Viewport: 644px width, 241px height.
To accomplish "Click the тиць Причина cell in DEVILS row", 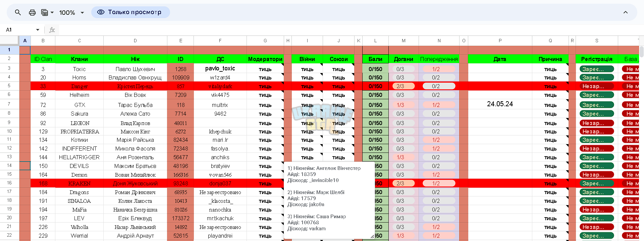I will 550,166.
